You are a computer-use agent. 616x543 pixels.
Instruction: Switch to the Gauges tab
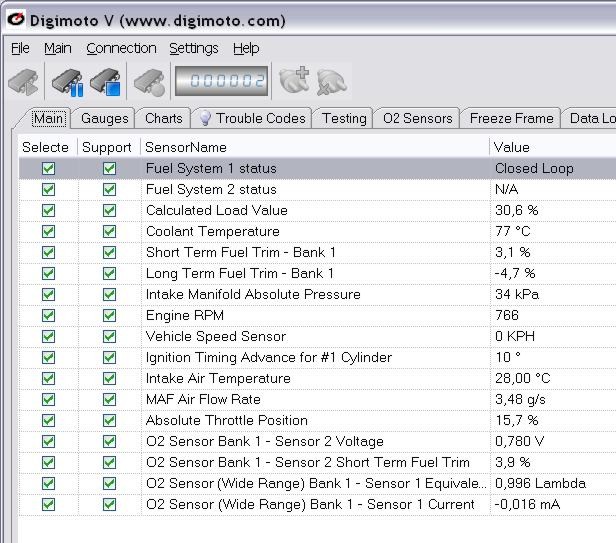104,118
